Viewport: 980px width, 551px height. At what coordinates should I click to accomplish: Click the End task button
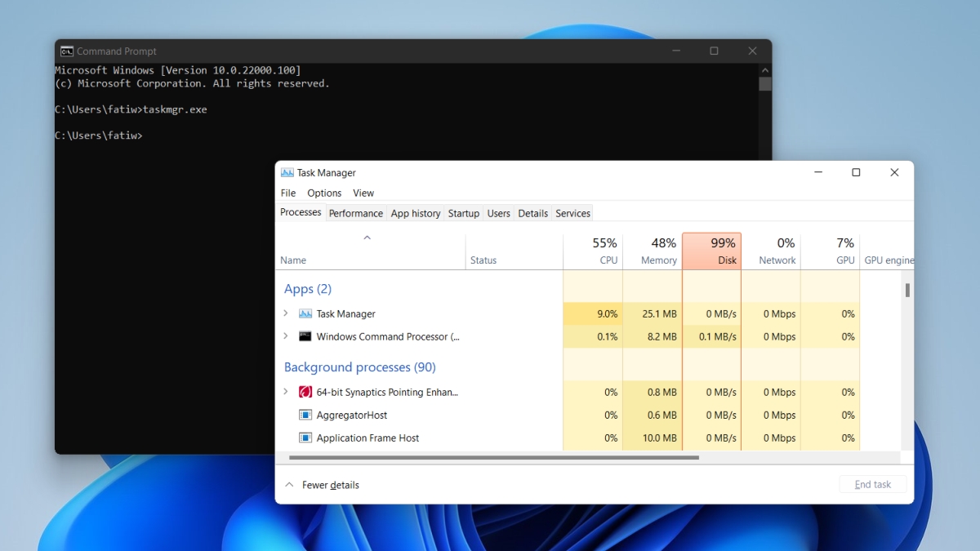click(872, 484)
